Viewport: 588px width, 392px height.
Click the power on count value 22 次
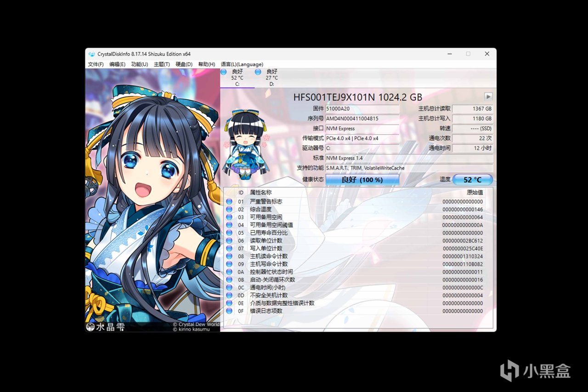click(472, 138)
